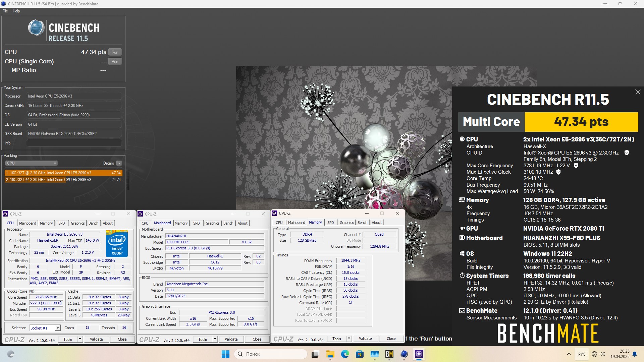This screenshot has height=362, width=644.
Task: Click the Cinebench globe logo
Action: (x=36, y=28)
